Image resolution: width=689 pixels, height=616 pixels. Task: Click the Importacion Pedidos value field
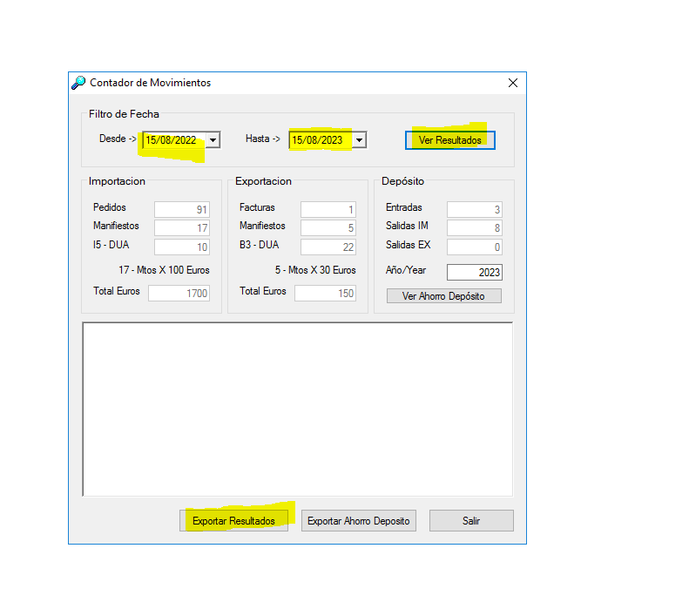(x=182, y=209)
